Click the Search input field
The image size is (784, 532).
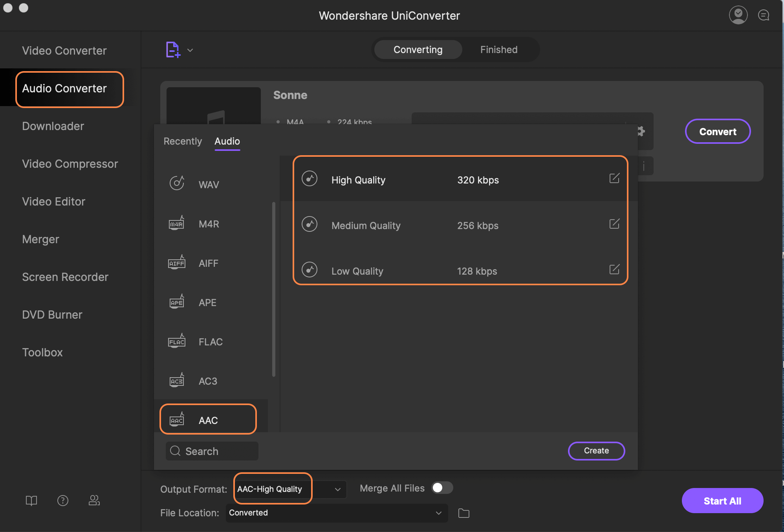(x=211, y=451)
